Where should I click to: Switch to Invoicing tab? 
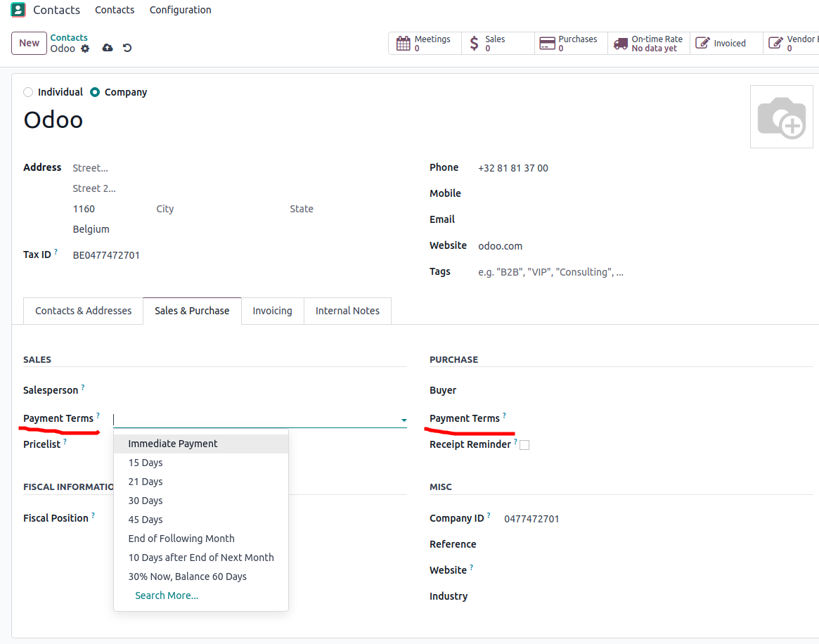coord(272,311)
